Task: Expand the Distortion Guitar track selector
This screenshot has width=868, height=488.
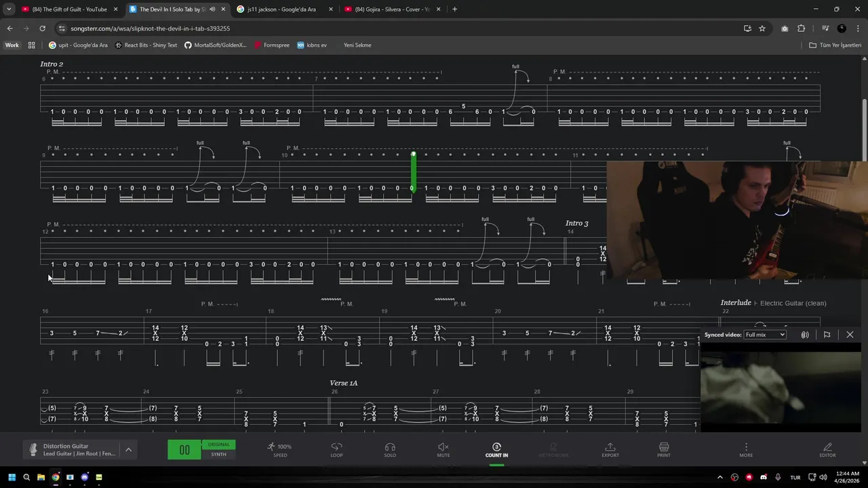Action: coord(128,450)
